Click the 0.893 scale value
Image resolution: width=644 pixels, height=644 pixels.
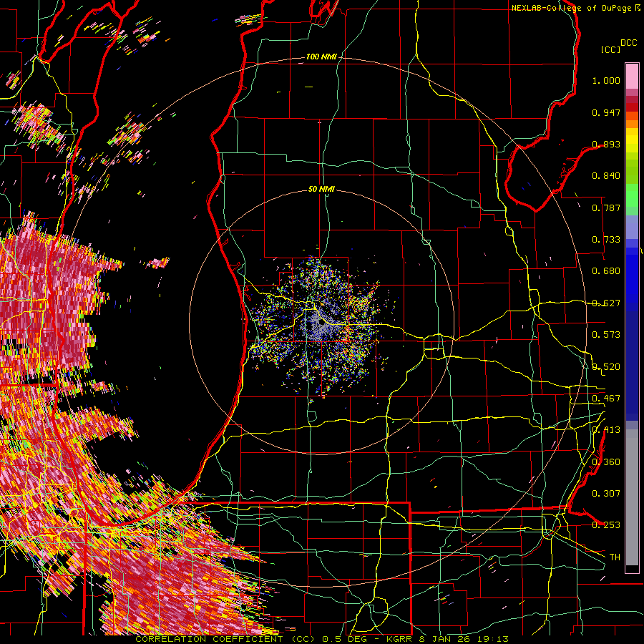[606, 144]
